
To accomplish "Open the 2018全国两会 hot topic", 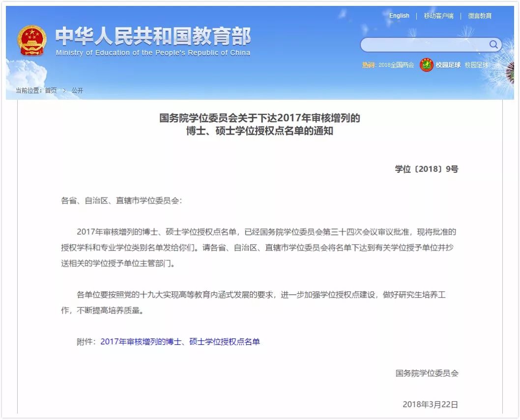I will tap(396, 65).
